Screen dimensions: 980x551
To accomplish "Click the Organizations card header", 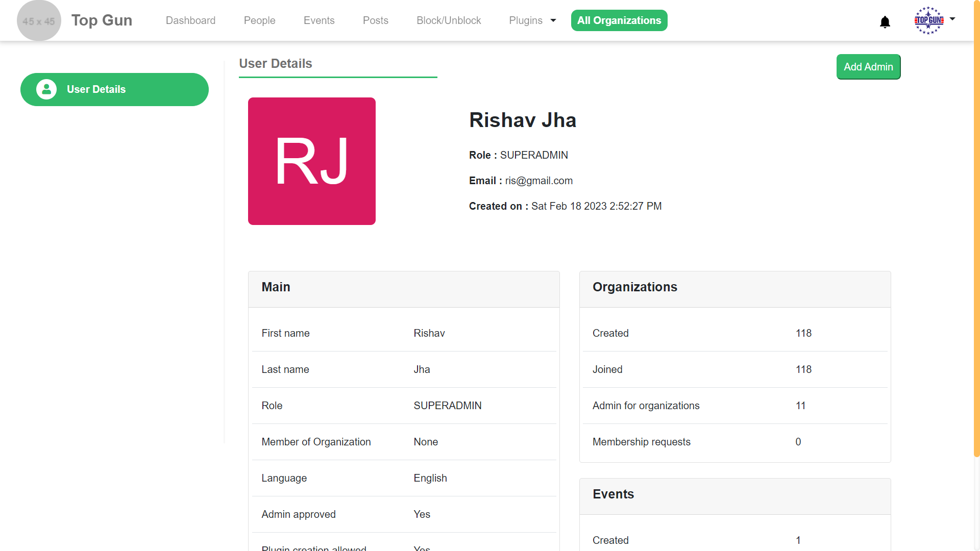I will (x=735, y=289).
